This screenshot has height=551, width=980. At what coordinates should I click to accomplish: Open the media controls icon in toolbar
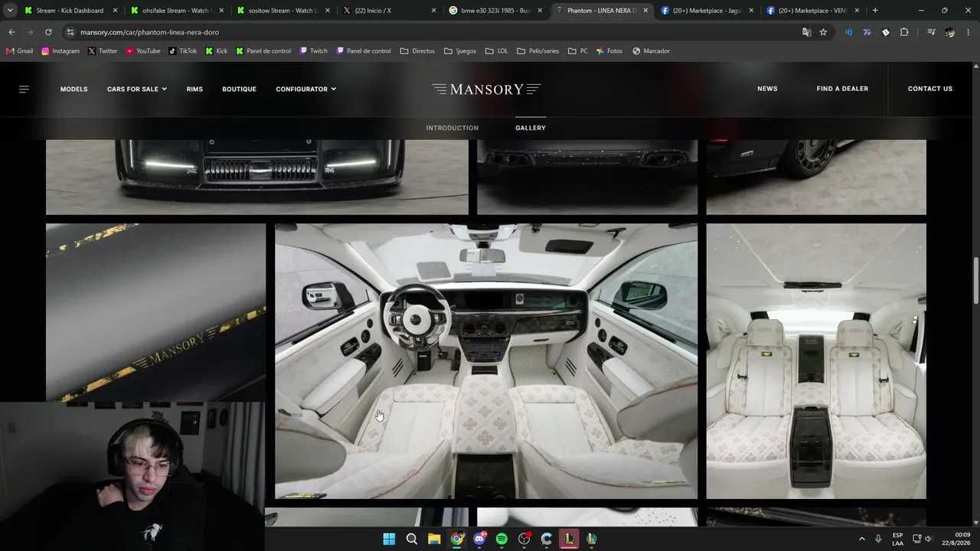click(x=931, y=32)
